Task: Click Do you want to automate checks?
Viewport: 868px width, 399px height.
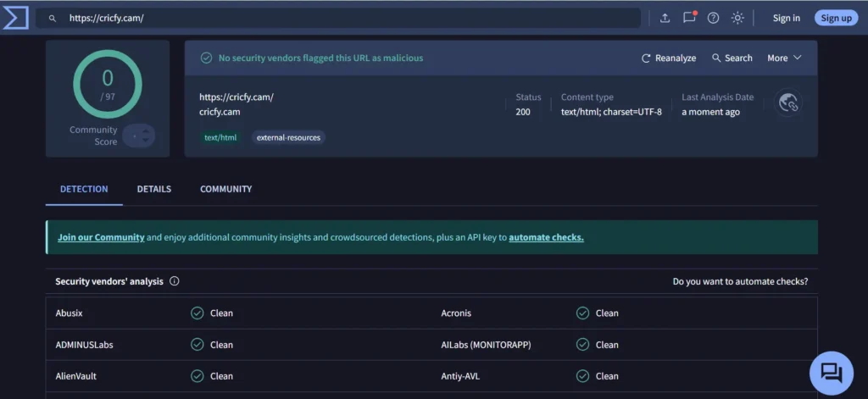Action: point(740,282)
